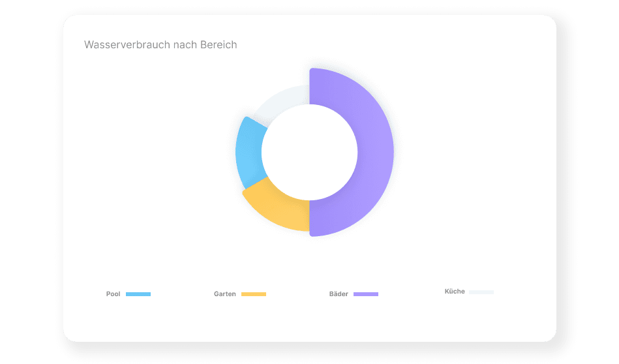Select the purple Bäder legend swatch
Screen dimensions: 619x364
click(365, 294)
